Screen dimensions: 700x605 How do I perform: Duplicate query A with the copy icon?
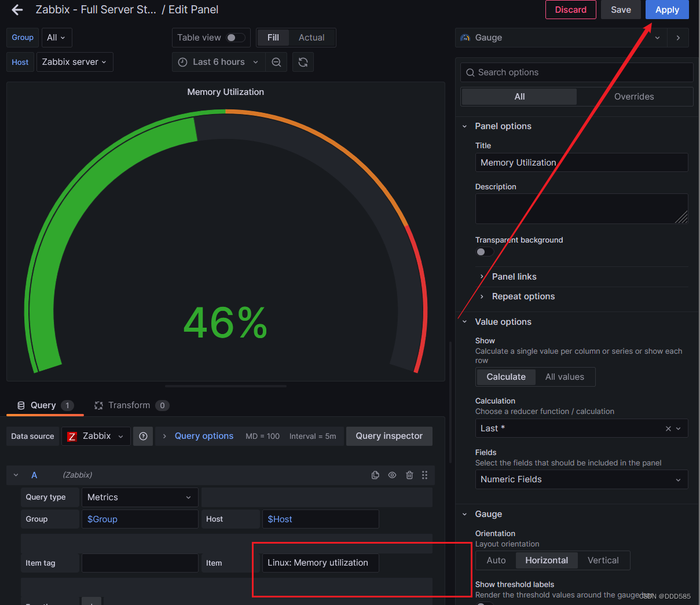375,475
